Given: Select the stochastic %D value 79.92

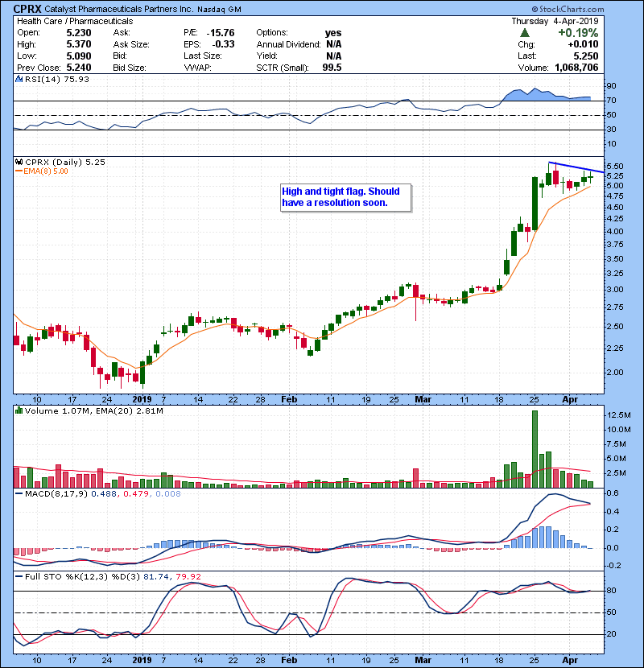Looking at the screenshot, I should [188, 577].
